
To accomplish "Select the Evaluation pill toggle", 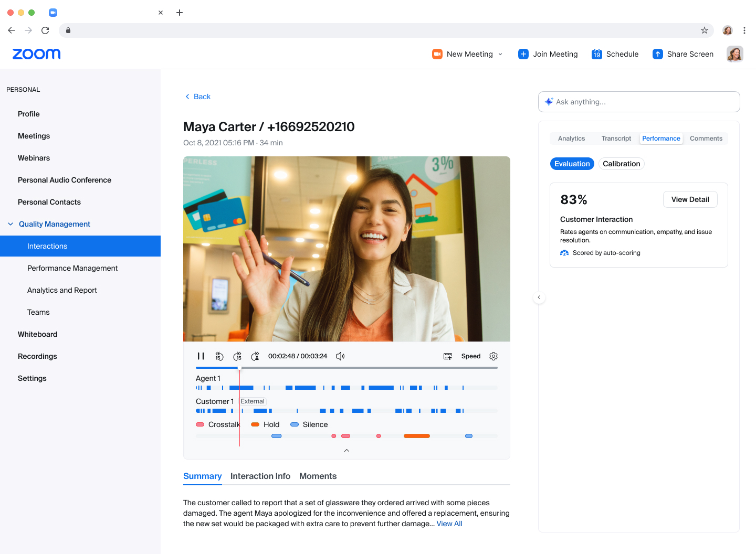I will 572,164.
